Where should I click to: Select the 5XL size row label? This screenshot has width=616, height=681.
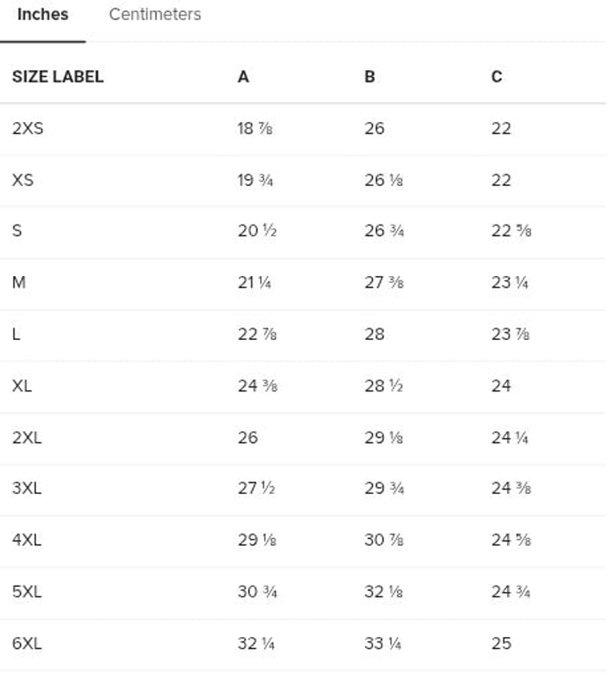tap(26, 592)
